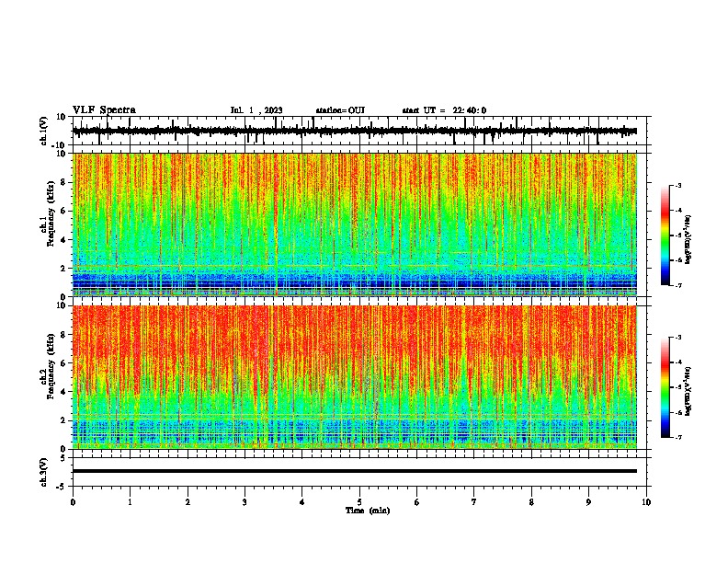Click the "3" tick on the time axis
The height and width of the screenshot is (563, 728).
(245, 502)
